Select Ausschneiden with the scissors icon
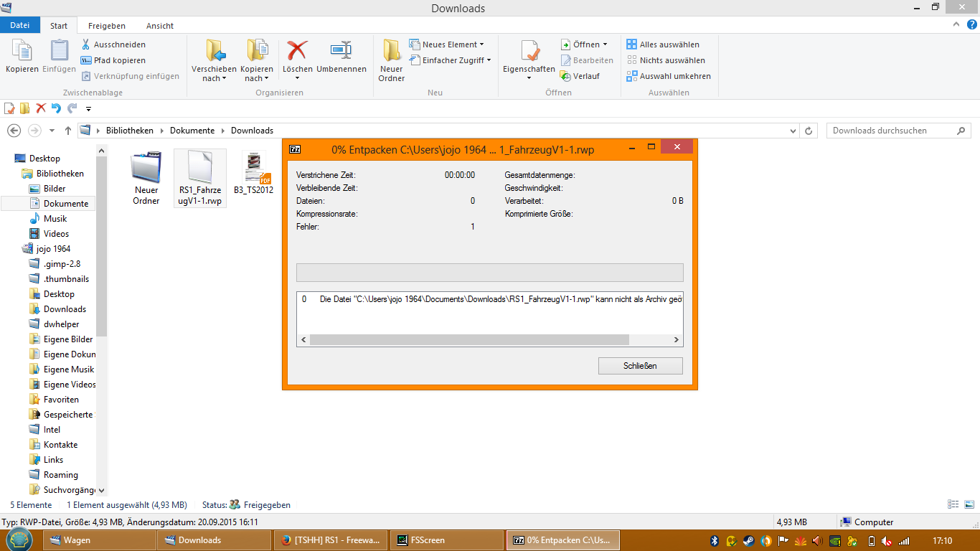The height and width of the screenshot is (551, 980). [113, 44]
